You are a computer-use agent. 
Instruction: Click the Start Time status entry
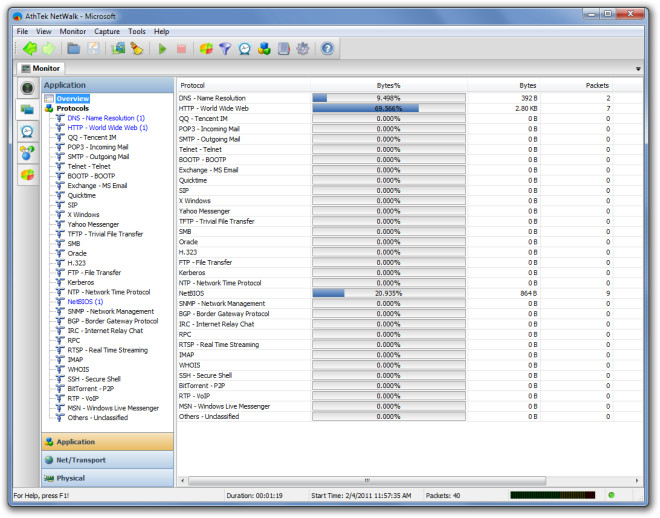click(x=361, y=496)
